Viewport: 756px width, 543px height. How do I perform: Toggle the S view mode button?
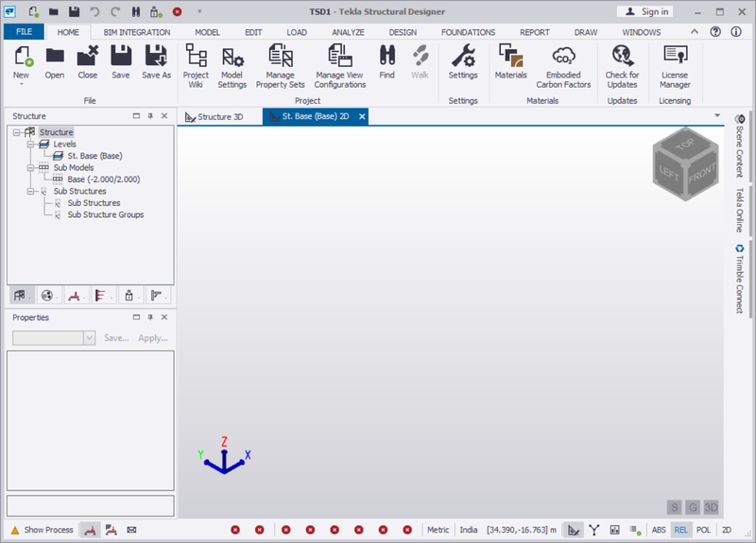coord(674,507)
